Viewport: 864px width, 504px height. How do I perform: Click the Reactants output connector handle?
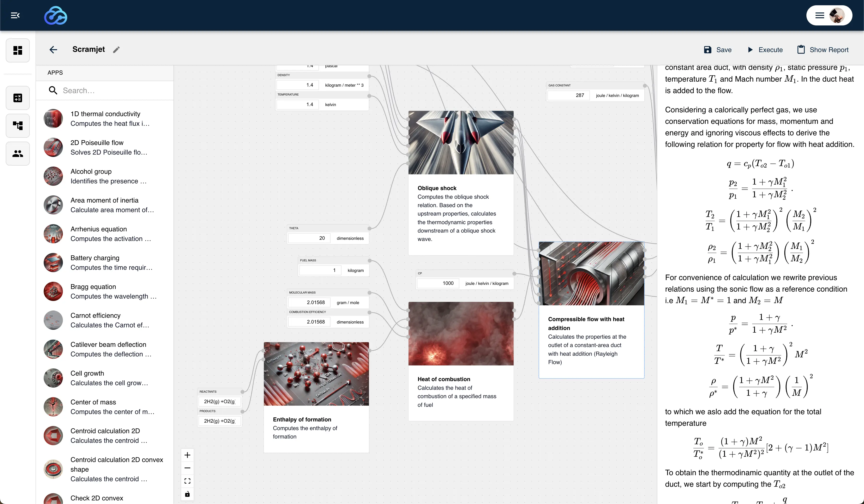[242, 391]
